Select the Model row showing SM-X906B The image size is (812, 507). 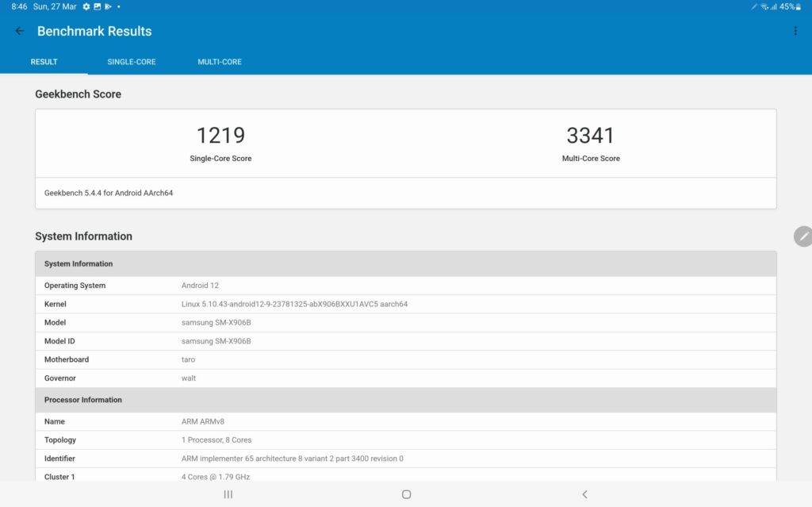tap(238, 322)
